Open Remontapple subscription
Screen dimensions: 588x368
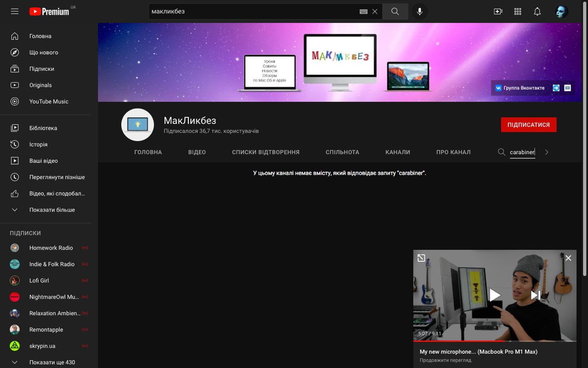(46, 329)
